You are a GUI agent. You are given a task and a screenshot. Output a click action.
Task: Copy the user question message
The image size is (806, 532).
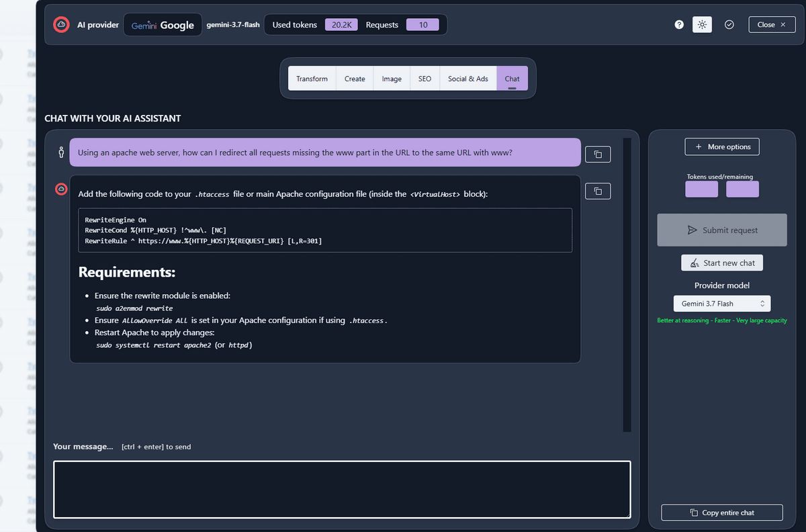[598, 154]
